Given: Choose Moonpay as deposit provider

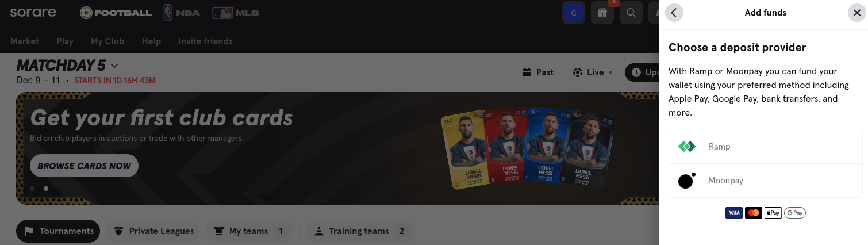Looking at the screenshot, I should [x=766, y=181].
